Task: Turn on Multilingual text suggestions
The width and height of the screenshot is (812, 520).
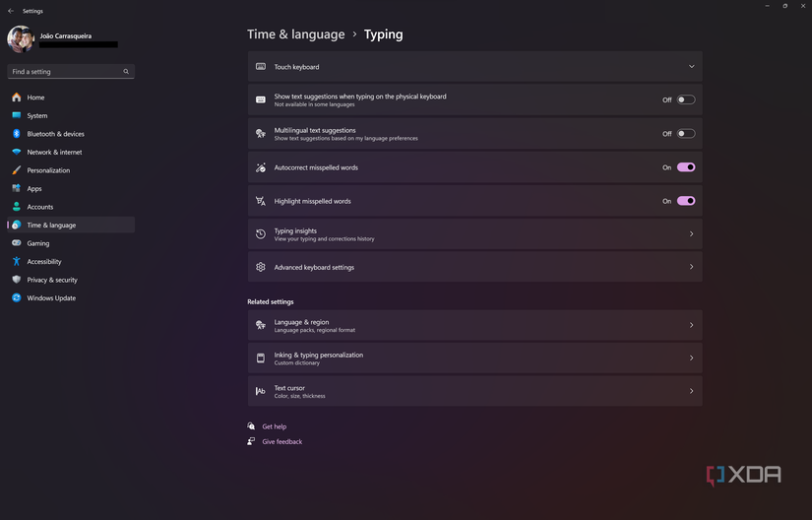Action: pos(686,134)
